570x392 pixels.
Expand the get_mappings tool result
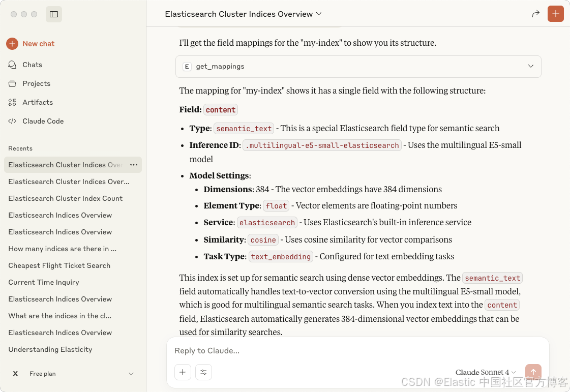click(x=531, y=66)
